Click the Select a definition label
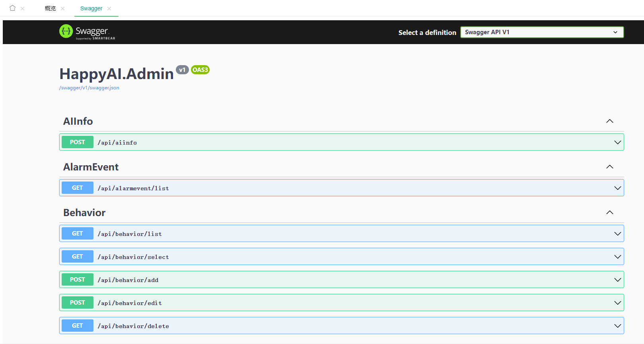 [x=427, y=33]
